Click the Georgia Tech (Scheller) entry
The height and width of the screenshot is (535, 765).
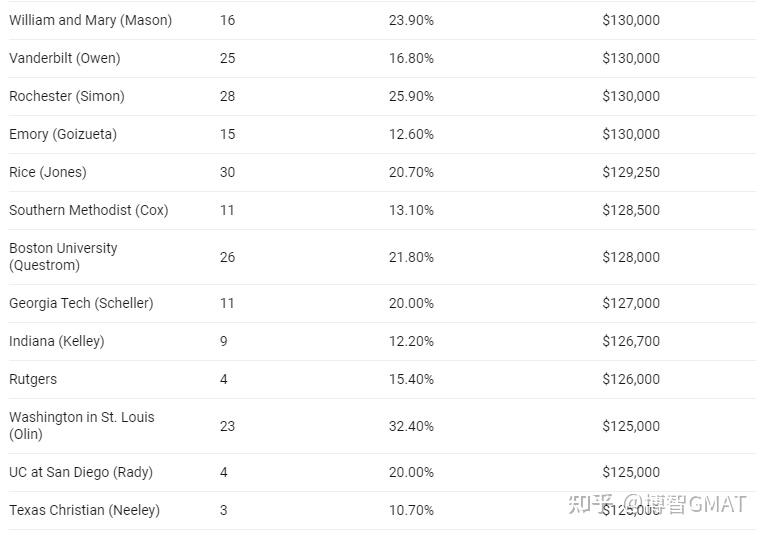point(81,303)
